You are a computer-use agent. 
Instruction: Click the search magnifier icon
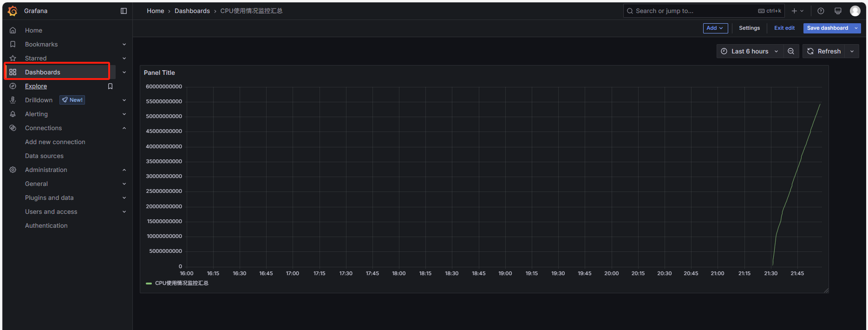click(630, 11)
